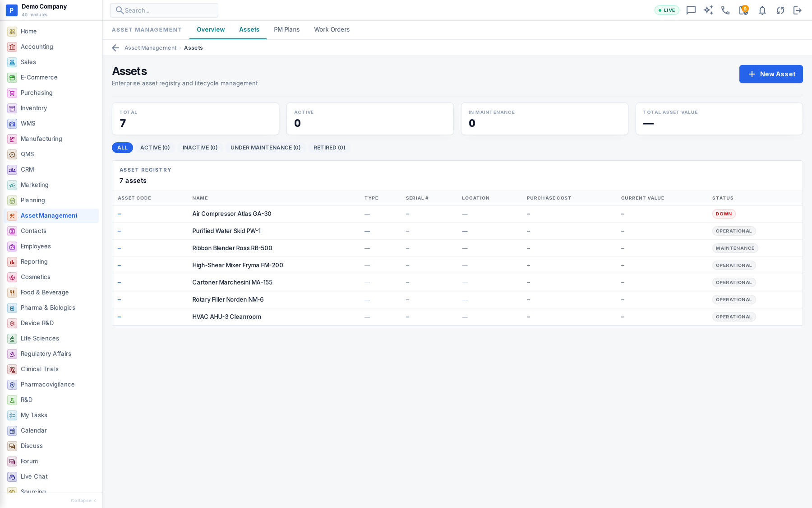
Task: Open My Tasks in sidebar
Action: [51, 415]
